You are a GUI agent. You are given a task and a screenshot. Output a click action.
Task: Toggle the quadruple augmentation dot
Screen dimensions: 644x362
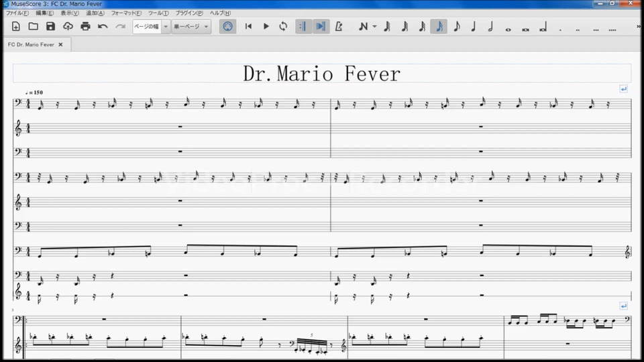coord(612,29)
